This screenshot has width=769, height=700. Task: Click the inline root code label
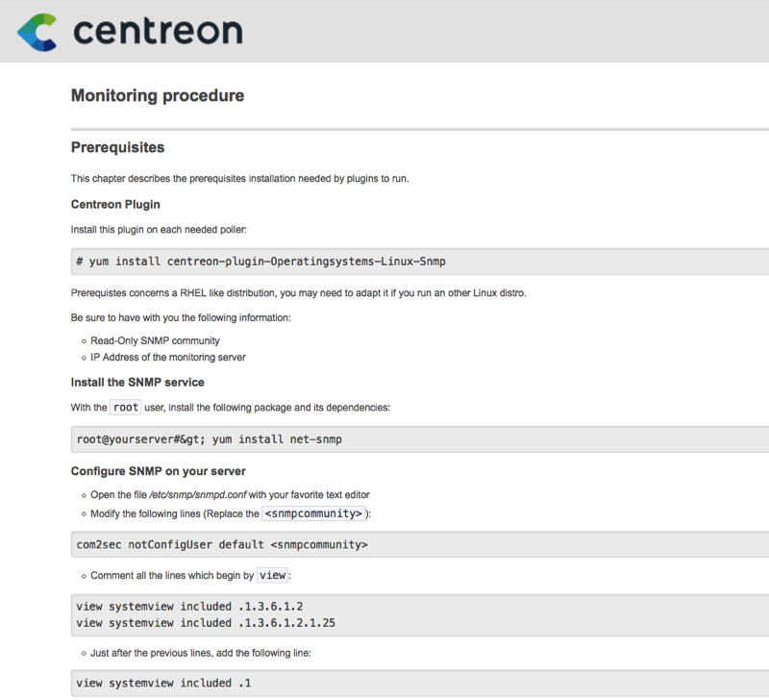coord(126,408)
